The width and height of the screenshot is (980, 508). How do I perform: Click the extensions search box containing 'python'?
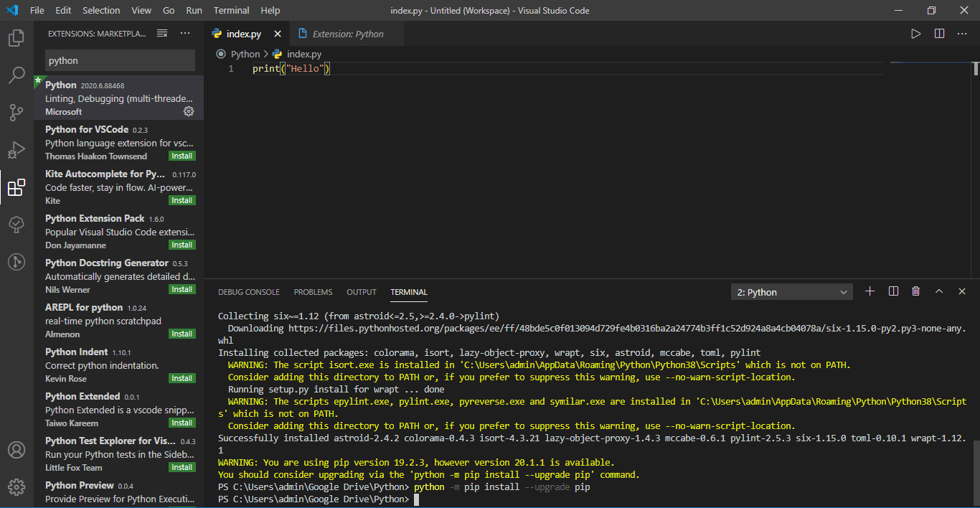[x=120, y=60]
